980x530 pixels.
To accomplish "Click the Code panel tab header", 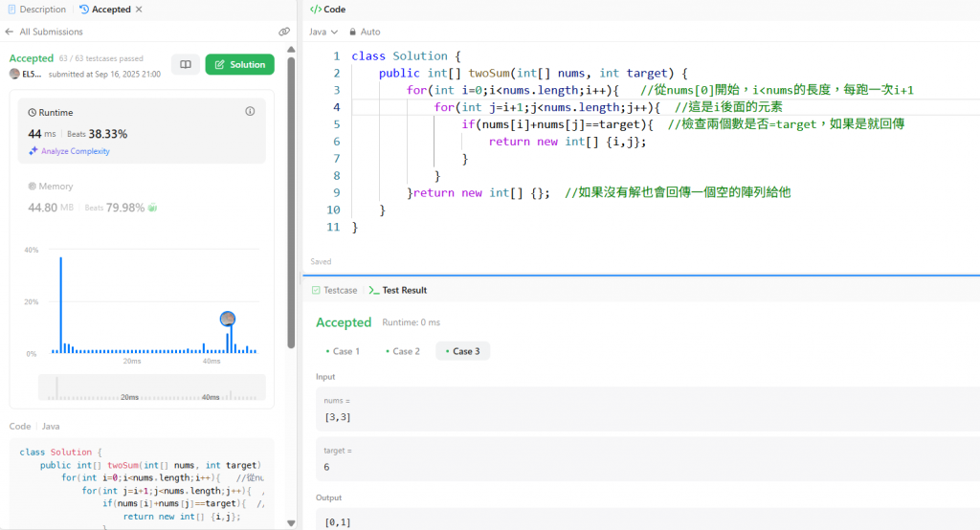I will pyautogui.click(x=328, y=10).
